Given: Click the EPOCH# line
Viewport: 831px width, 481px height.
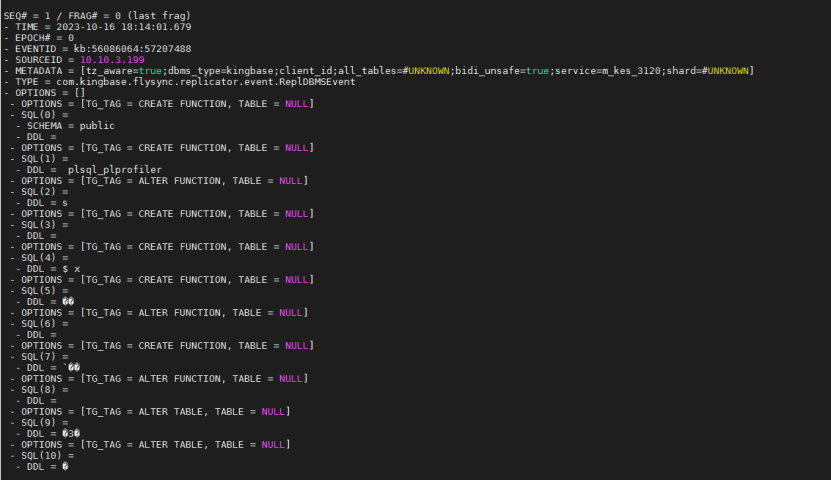Looking at the screenshot, I should tap(40, 38).
